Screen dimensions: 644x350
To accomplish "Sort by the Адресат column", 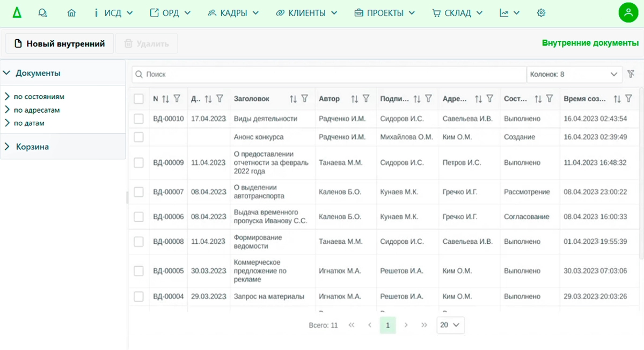I will coord(478,99).
